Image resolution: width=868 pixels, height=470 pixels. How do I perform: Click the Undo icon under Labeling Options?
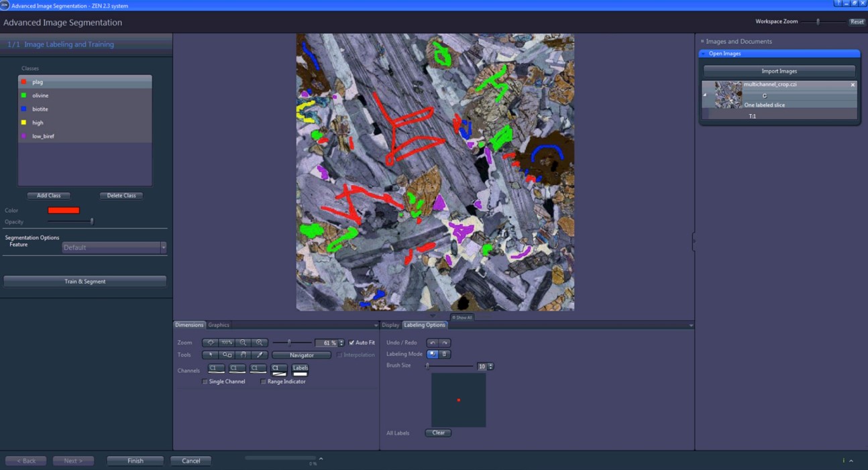pyautogui.click(x=433, y=343)
